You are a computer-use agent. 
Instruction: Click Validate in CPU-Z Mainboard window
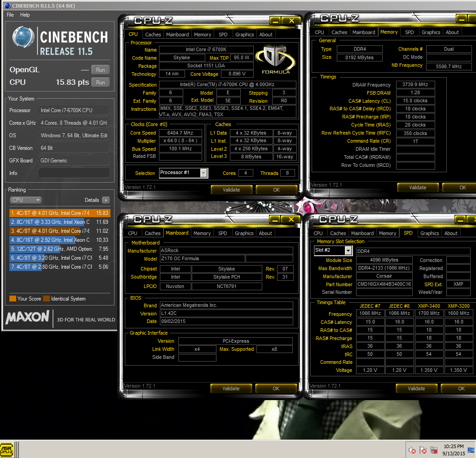[231, 388]
